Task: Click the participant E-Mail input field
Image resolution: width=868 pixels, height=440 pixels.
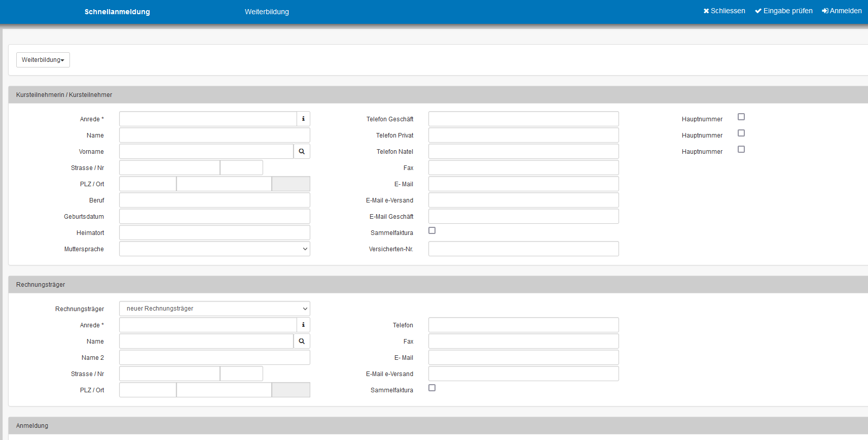Action: pyautogui.click(x=523, y=184)
